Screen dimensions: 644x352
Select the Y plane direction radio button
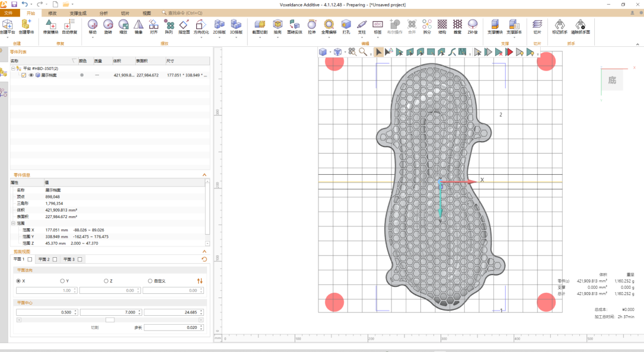tap(62, 281)
